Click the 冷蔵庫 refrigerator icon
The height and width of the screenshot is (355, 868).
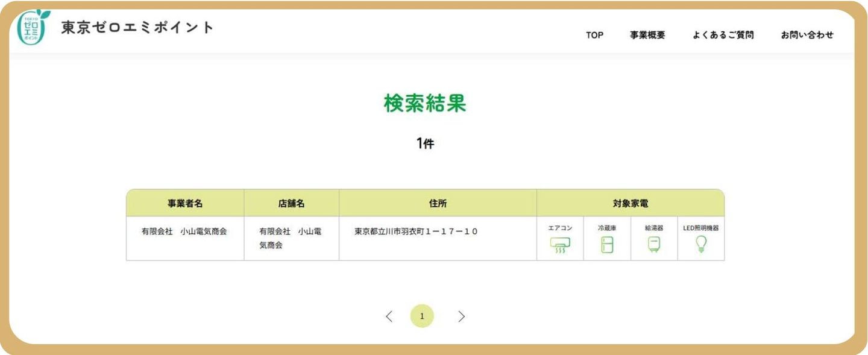click(606, 244)
